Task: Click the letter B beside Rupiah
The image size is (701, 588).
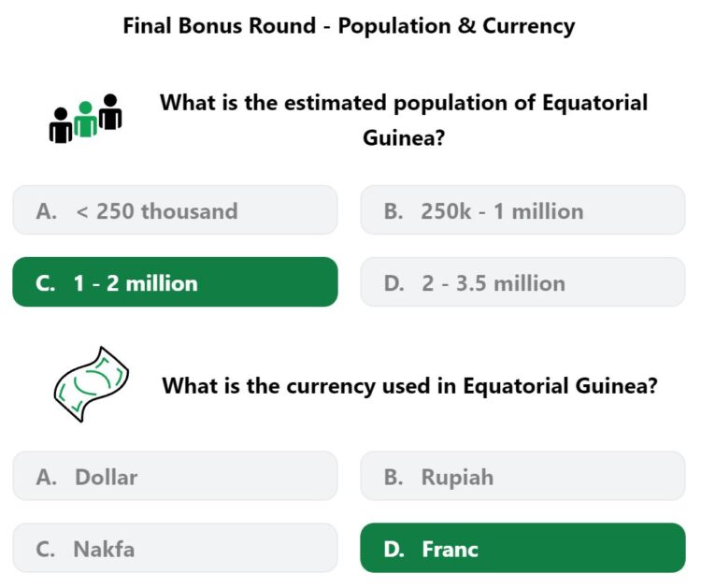Action: (393, 477)
